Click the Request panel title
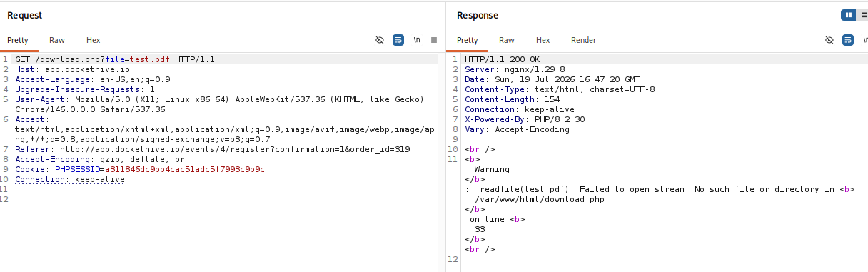This screenshot has width=868, height=272. (x=24, y=15)
